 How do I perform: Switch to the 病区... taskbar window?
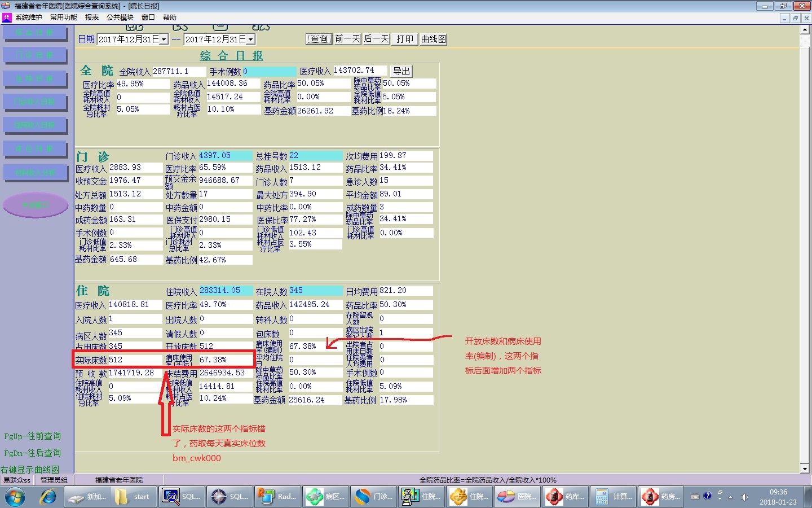pos(325,497)
